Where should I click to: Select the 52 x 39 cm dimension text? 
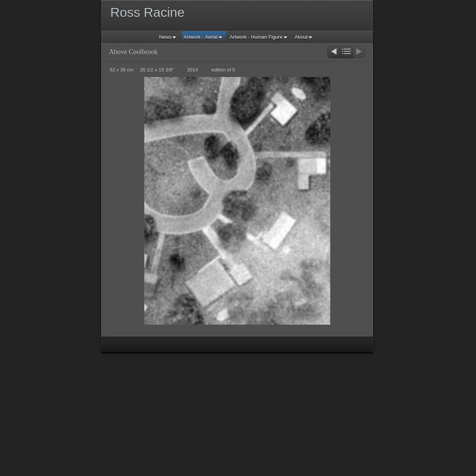(121, 70)
